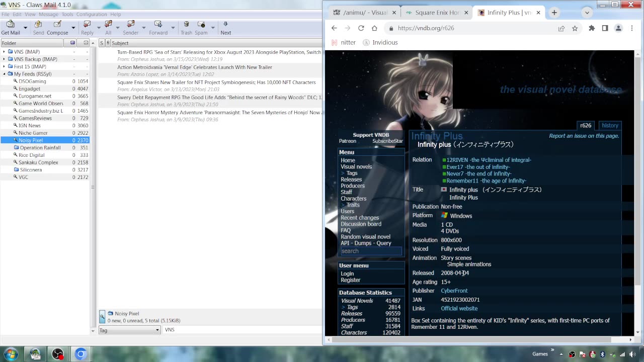Sort messages by Subject column header
644x362 pixels.
(216, 43)
